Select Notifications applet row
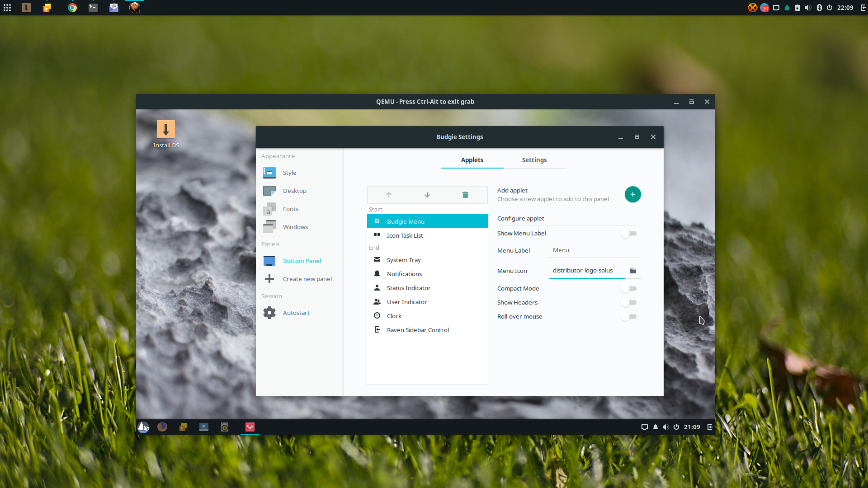Image resolution: width=868 pixels, height=488 pixels. [427, 274]
